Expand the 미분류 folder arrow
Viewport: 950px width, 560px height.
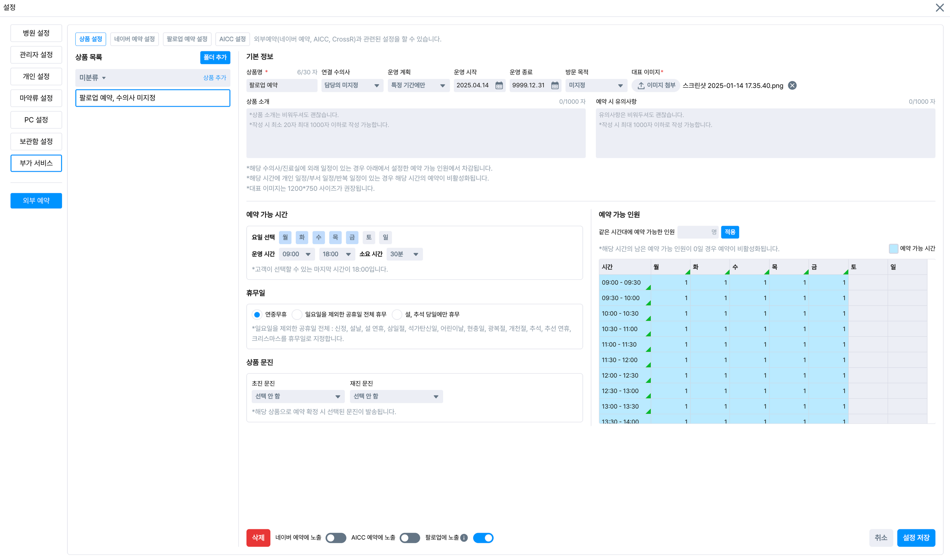click(104, 78)
